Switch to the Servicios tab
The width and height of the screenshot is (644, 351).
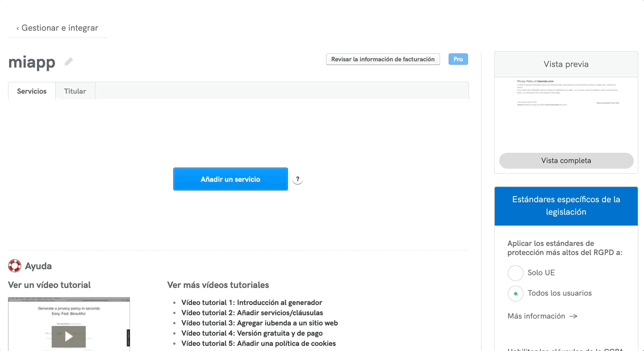(31, 91)
